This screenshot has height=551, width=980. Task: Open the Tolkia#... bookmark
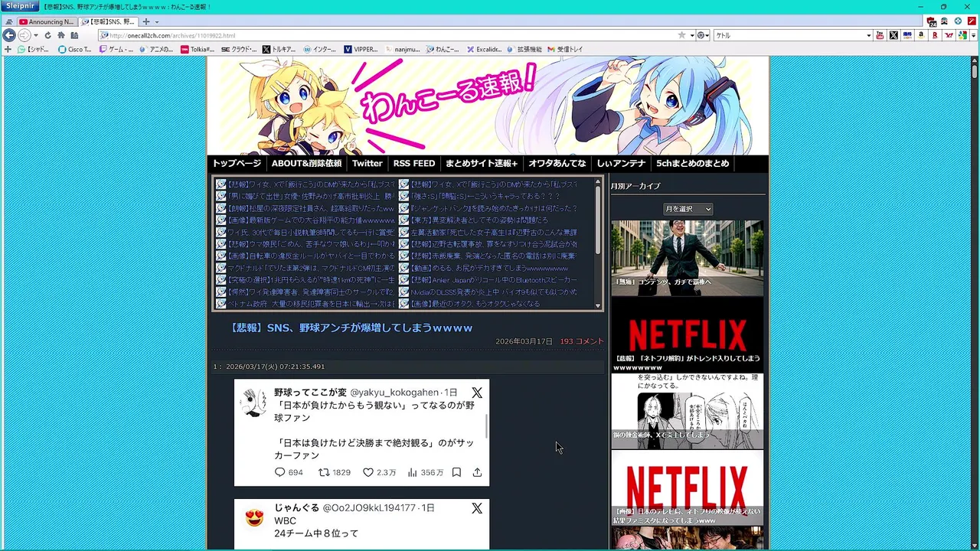[x=198, y=49]
